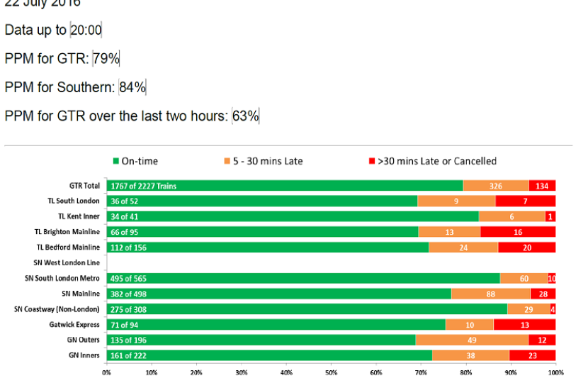Click TL Bedford Mainline orange segment showing 24
This screenshot has width=588, height=383.
coord(463,247)
